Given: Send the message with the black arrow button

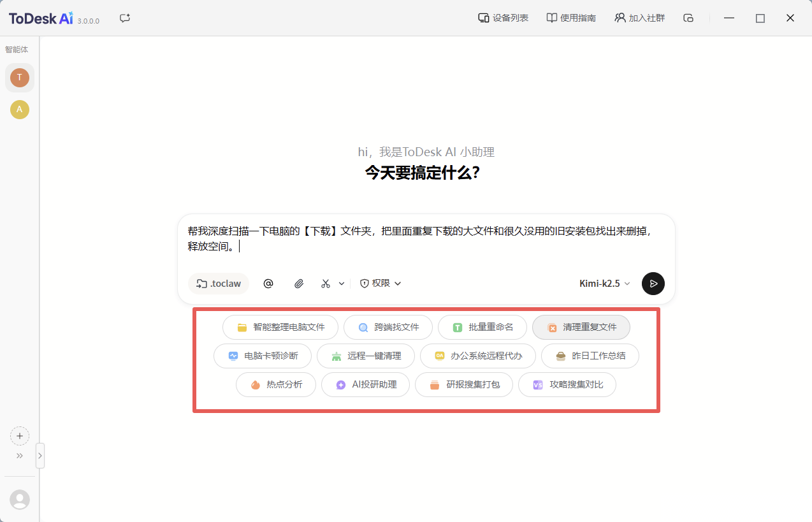Looking at the screenshot, I should click(x=653, y=284).
